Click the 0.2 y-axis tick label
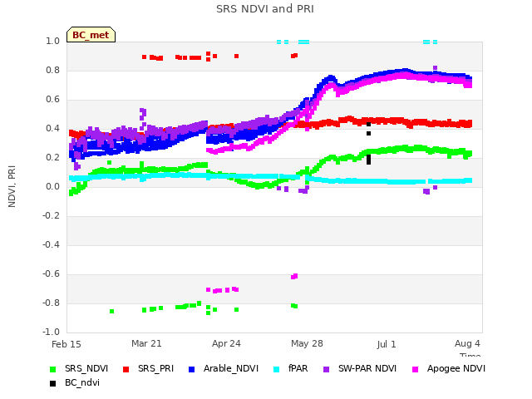532x399 pixels. tap(52, 157)
